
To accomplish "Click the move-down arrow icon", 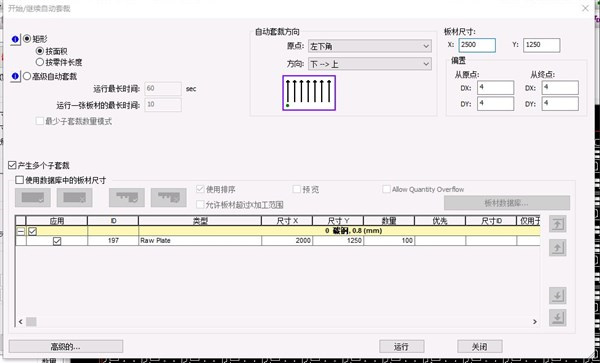I will click(x=558, y=295).
